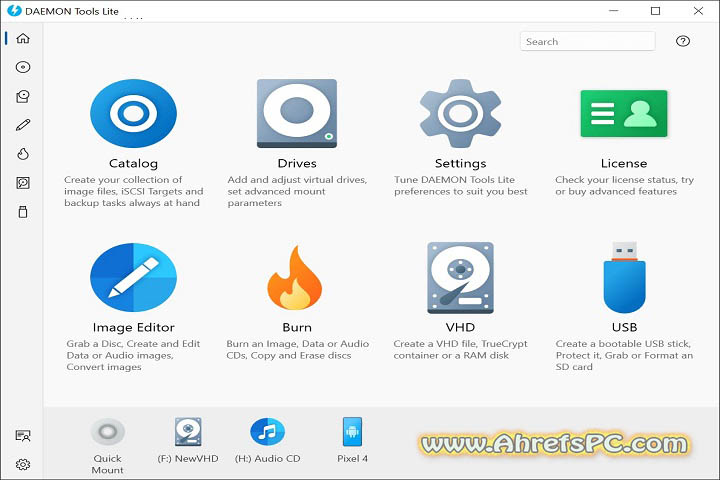Open the VHD sidebar icon
This screenshot has height=480, width=720.
tap(23, 183)
